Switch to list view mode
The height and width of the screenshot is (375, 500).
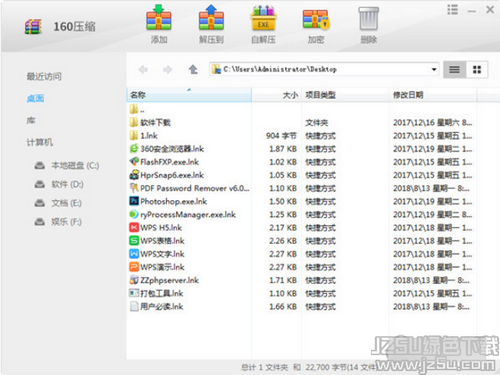pos(454,70)
